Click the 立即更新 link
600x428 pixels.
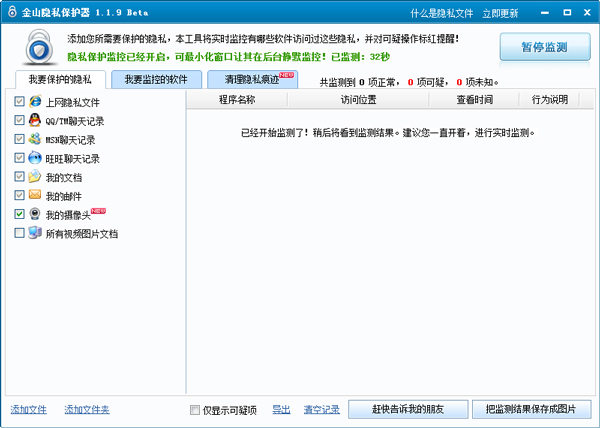(x=500, y=13)
